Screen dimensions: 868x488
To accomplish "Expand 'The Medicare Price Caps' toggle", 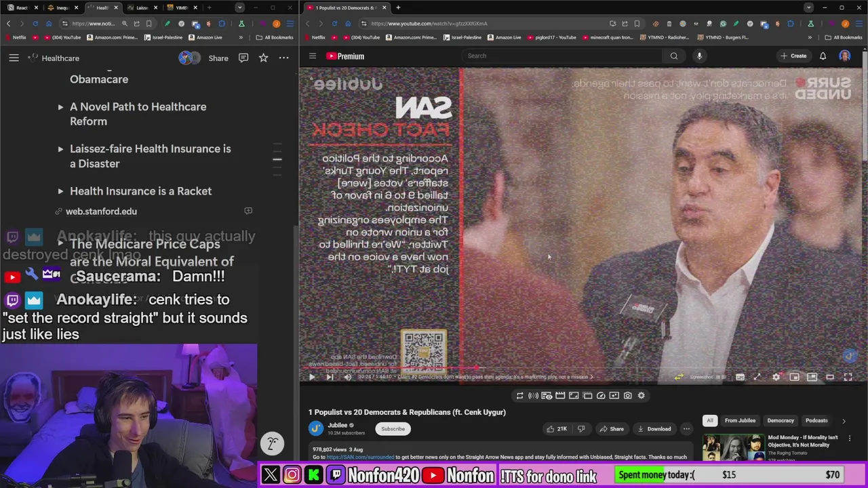I will click(60, 243).
